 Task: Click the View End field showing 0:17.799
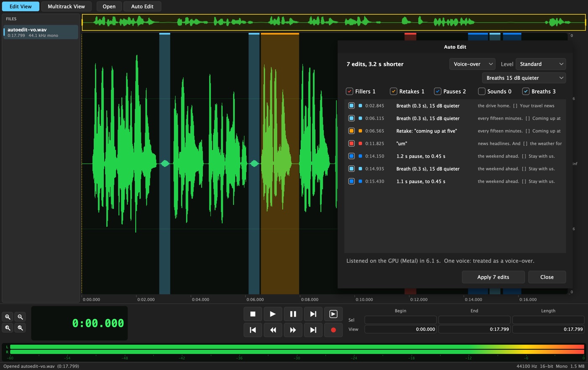[474, 329]
